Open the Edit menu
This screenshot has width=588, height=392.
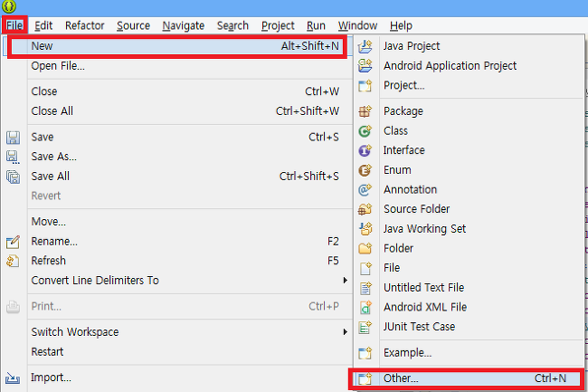43,25
